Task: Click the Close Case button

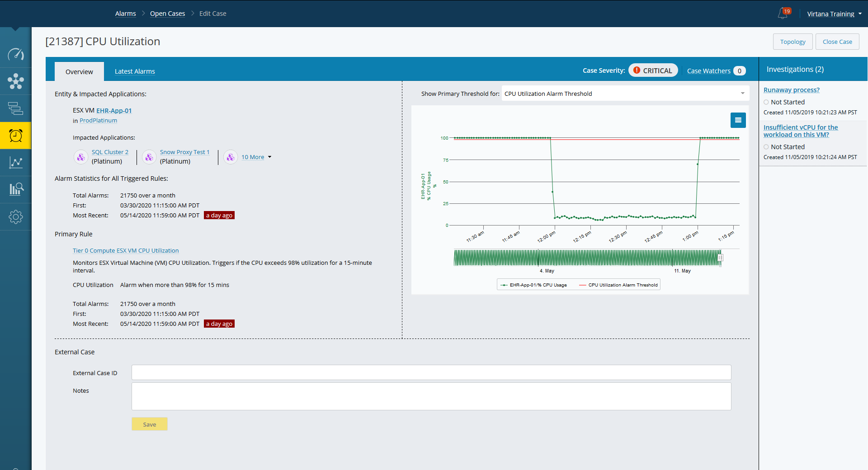Action: 837,42
